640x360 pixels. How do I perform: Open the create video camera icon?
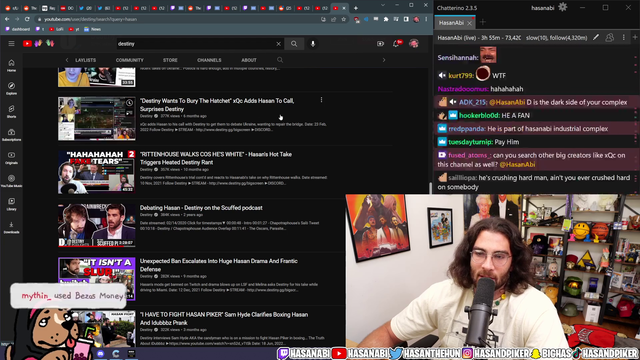[380, 44]
